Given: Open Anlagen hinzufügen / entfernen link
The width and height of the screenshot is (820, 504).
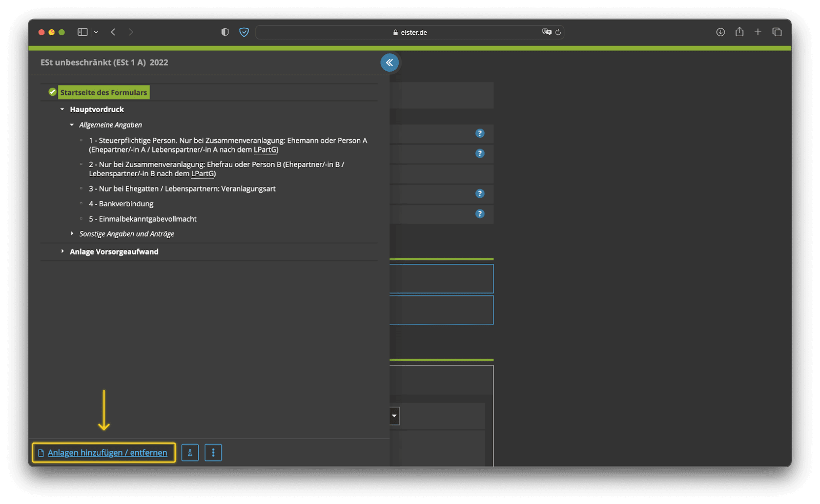Looking at the screenshot, I should (x=107, y=453).
